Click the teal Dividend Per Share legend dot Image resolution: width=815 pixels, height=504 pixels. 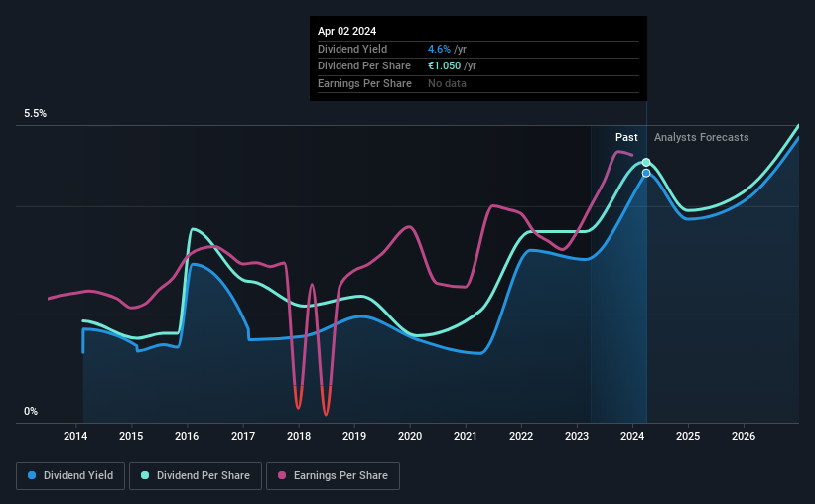point(145,475)
